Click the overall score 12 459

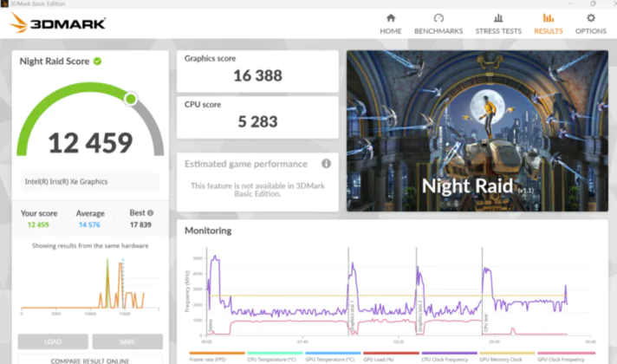coord(90,143)
